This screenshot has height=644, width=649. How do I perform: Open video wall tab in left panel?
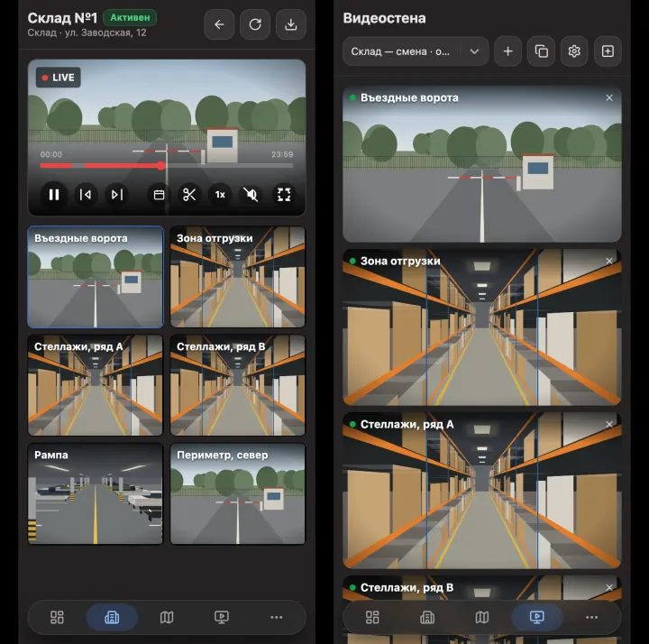222,617
